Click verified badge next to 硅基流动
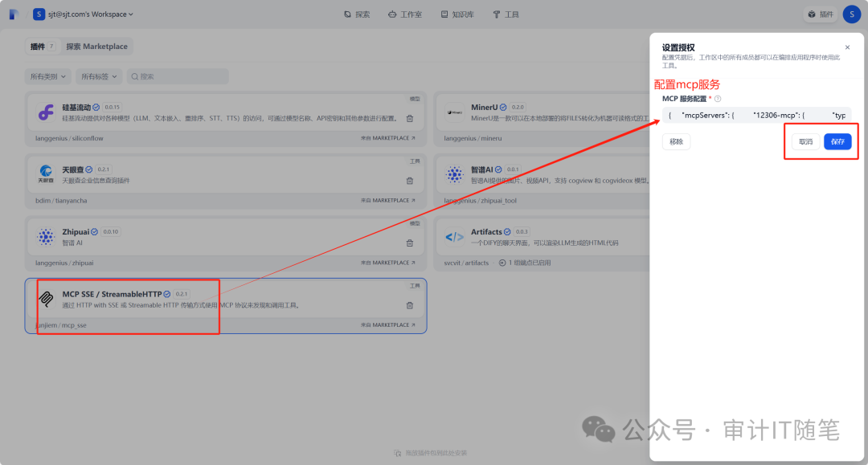The height and width of the screenshot is (465, 868). (96, 108)
